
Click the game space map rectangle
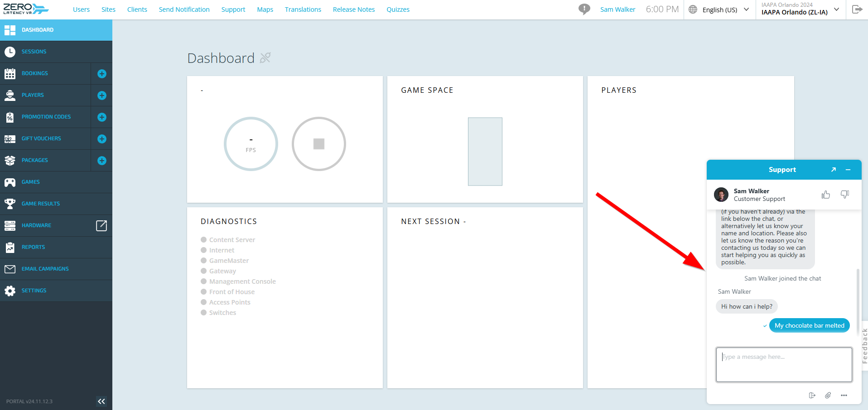click(x=485, y=152)
